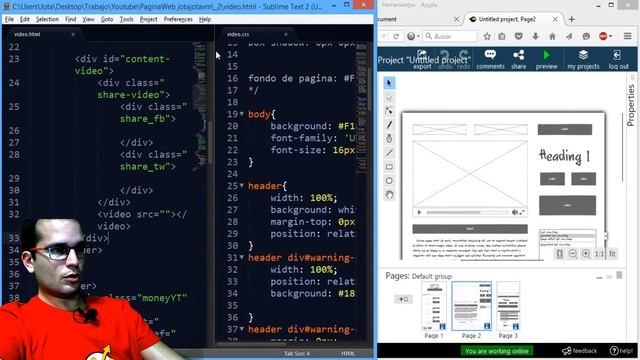Open the Page 3 thumbnail
Image resolution: width=640 pixels, height=360 pixels.
[508, 306]
